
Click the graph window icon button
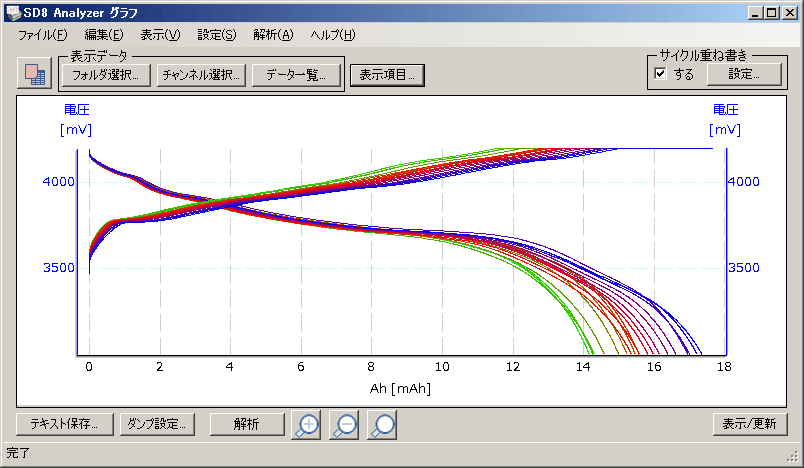pyautogui.click(x=34, y=74)
